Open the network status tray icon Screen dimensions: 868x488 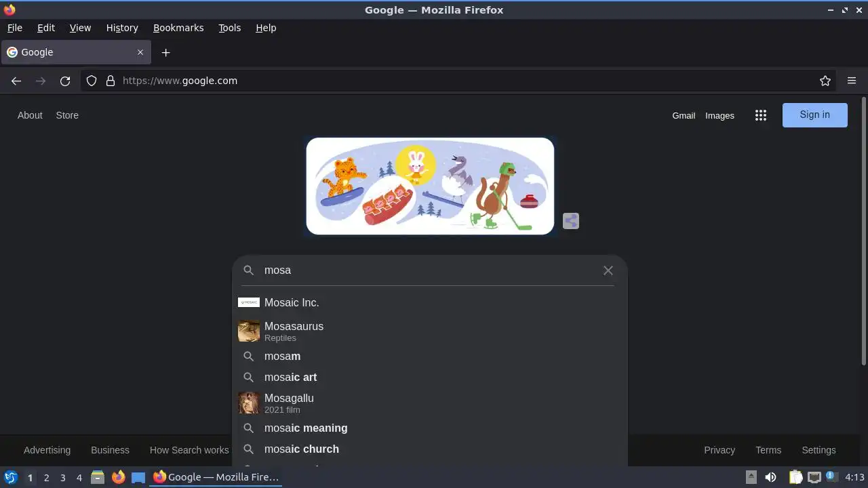coord(814,477)
